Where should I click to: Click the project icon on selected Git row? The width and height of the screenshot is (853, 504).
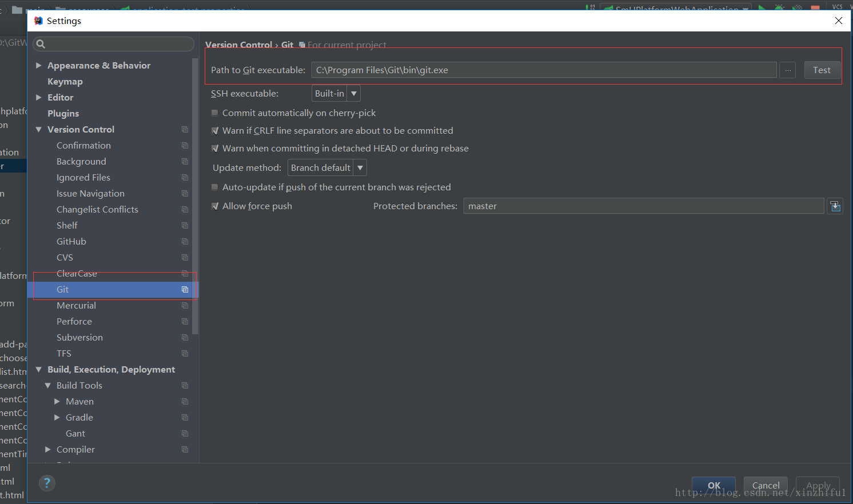pos(185,290)
